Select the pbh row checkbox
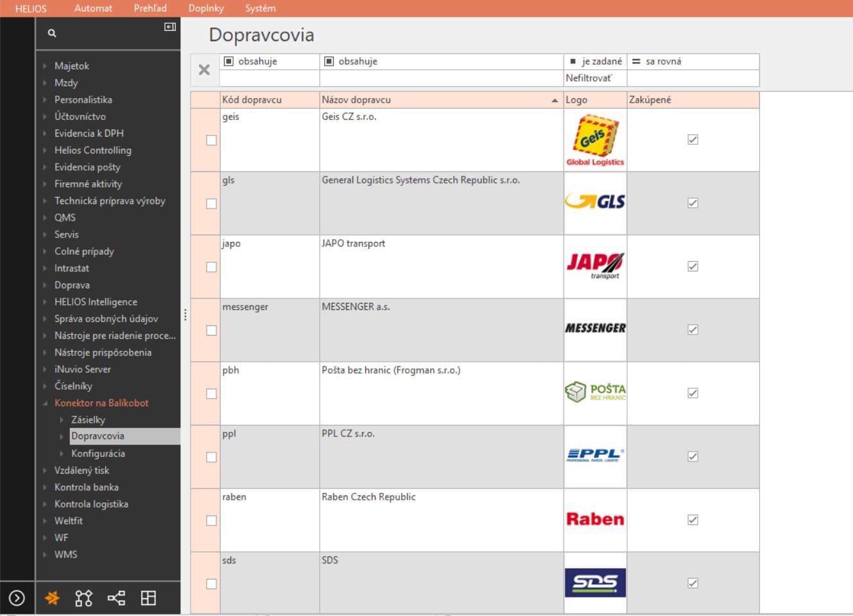853x616 pixels. [211, 394]
